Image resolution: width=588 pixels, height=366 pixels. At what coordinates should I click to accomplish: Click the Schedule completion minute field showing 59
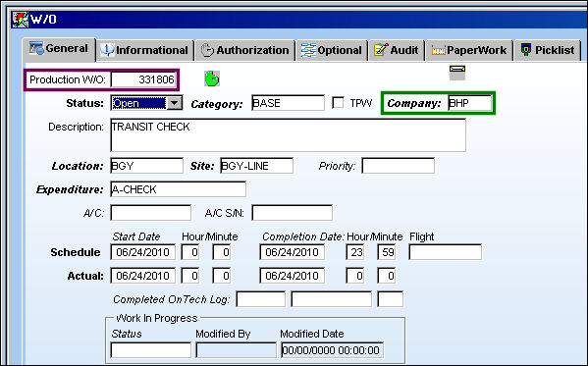pyautogui.click(x=386, y=252)
